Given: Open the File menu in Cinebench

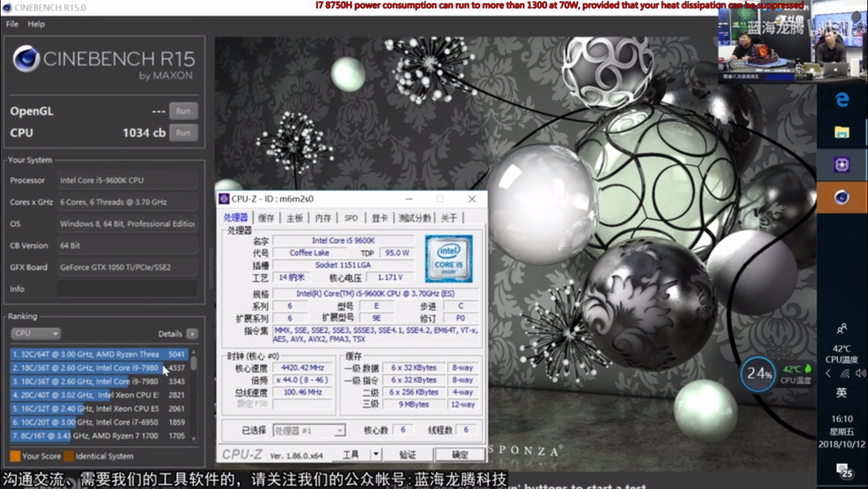Looking at the screenshot, I should pos(11,24).
